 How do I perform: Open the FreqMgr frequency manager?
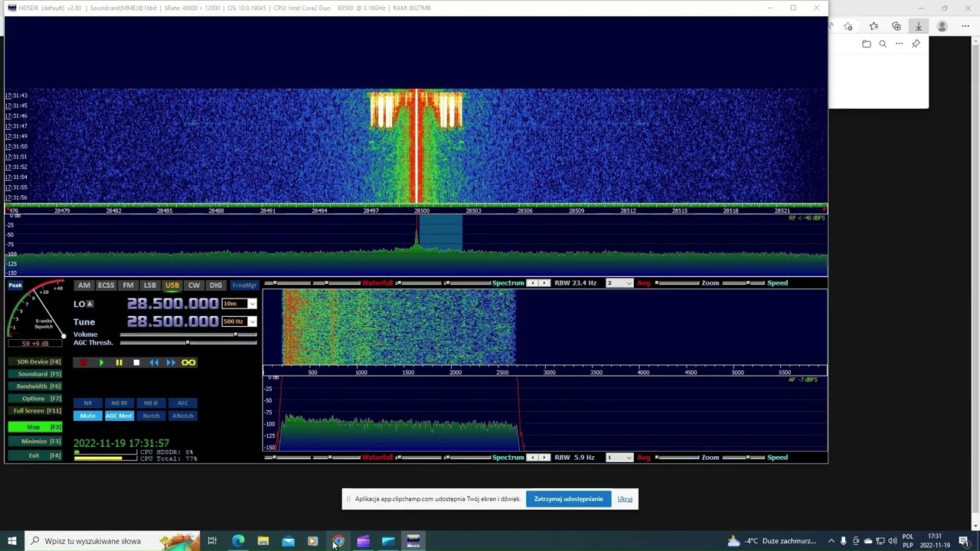pos(244,285)
